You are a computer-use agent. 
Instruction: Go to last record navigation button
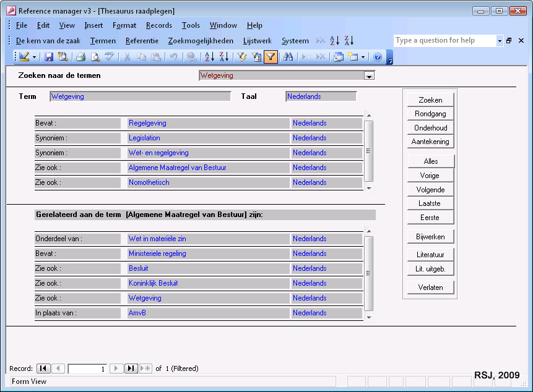pyautogui.click(x=131, y=369)
